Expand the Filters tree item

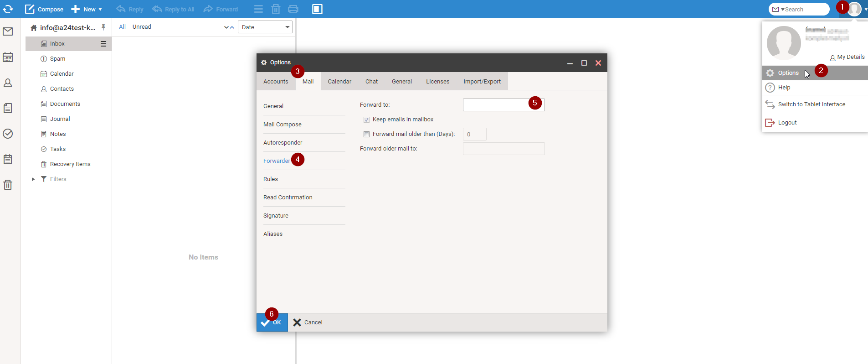pyautogui.click(x=33, y=179)
